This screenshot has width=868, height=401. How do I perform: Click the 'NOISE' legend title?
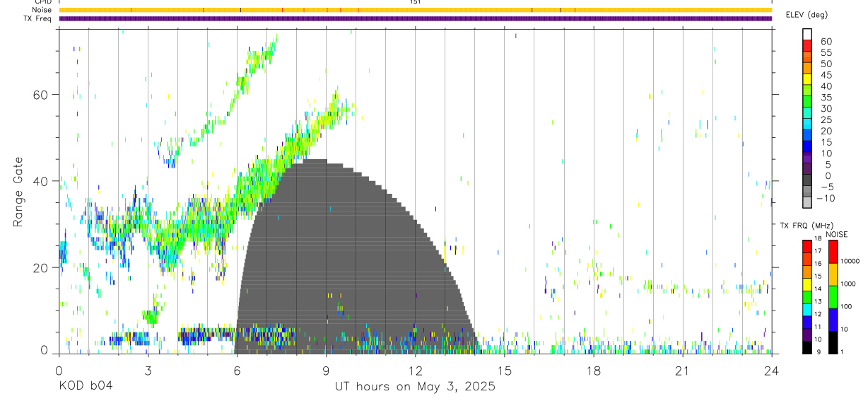tap(836, 234)
